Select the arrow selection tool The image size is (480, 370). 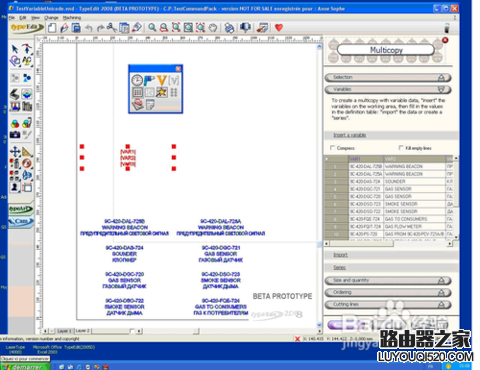(15, 49)
